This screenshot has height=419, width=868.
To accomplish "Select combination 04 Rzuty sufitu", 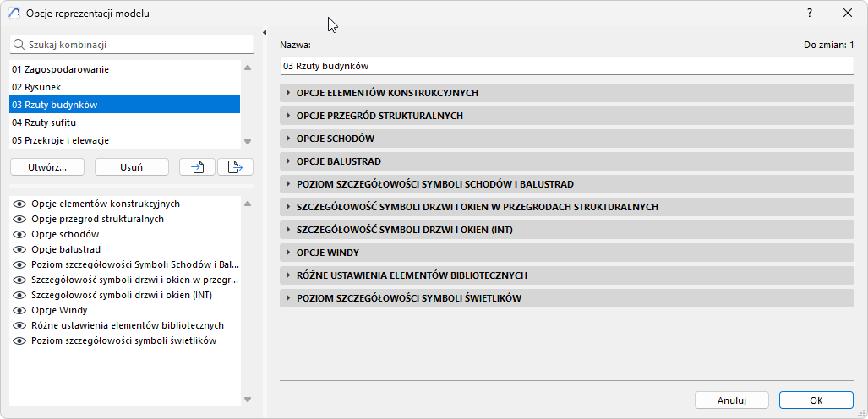I will tap(124, 122).
